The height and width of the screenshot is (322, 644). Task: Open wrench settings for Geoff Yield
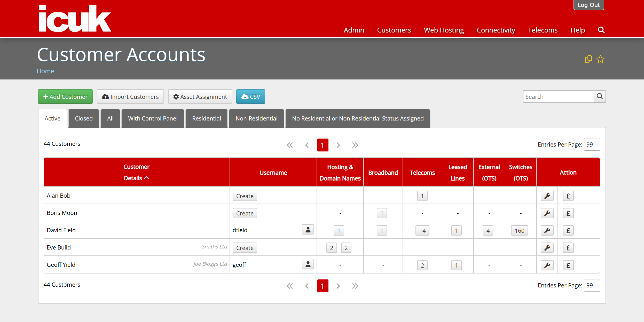point(547,265)
